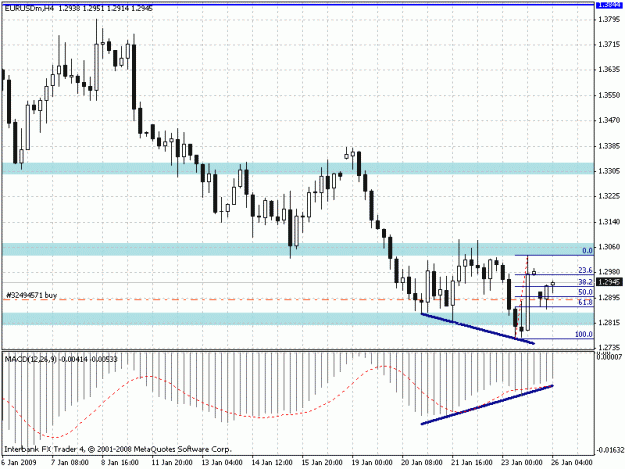This screenshot has height=469, width=625.
Task: Click the 1.3225 price axis label
Action: (x=609, y=196)
